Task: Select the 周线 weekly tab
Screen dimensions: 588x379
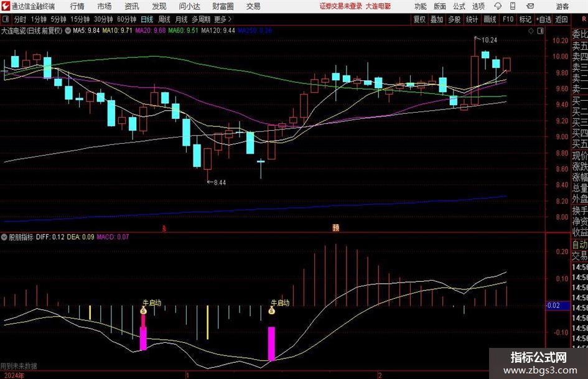Action: pyautogui.click(x=164, y=19)
